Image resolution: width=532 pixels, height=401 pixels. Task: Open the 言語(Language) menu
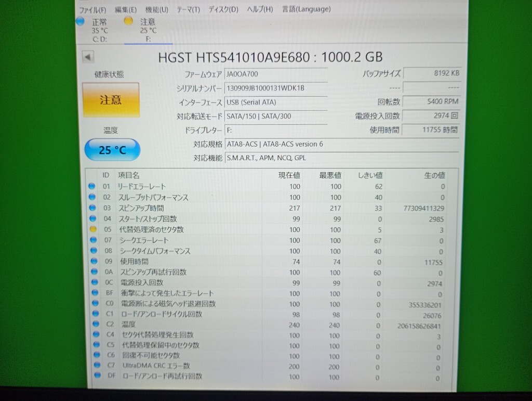pos(307,9)
